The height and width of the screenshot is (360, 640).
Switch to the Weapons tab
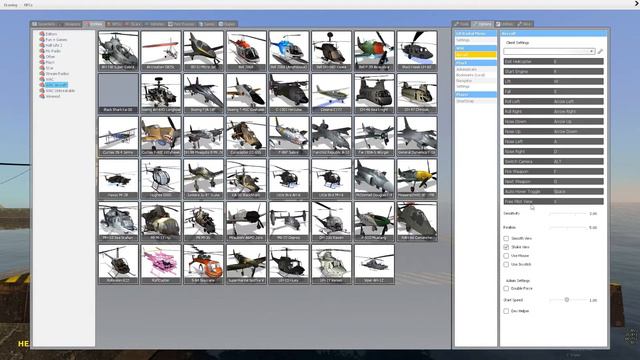(x=70, y=24)
